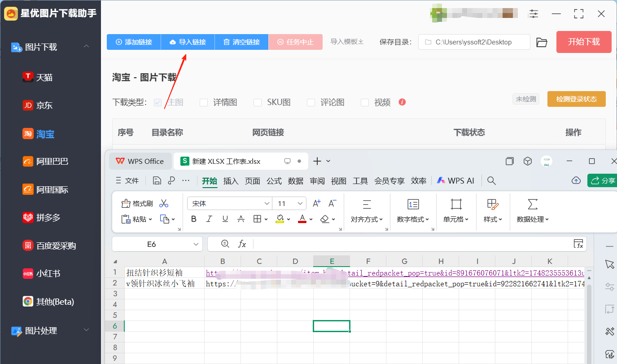
Task: Open the settings sliders icon in title bar
Action: point(534,14)
